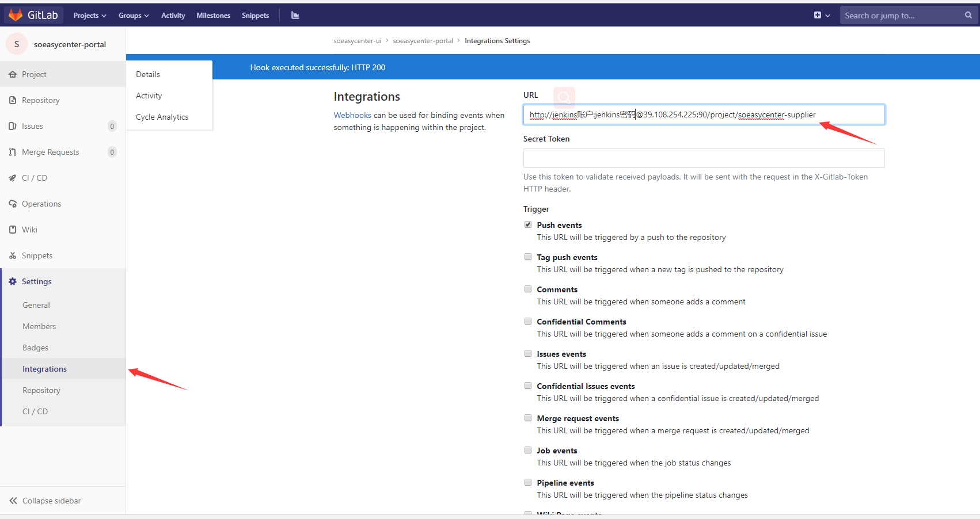
Task: Click the Operations icon
Action: pyautogui.click(x=13, y=204)
